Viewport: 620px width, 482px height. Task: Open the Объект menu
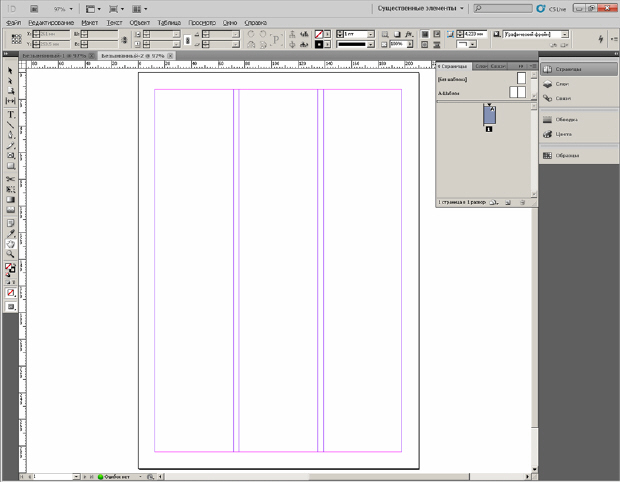pyautogui.click(x=140, y=23)
